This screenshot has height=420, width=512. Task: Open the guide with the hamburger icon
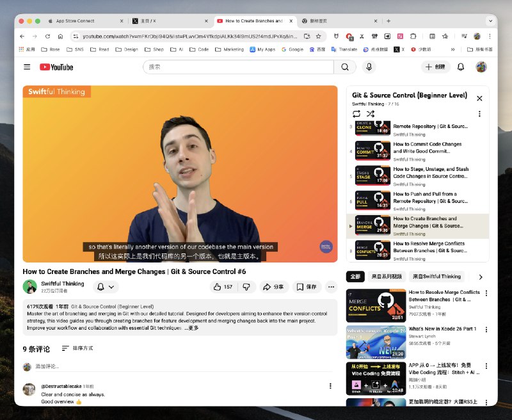pos(26,67)
